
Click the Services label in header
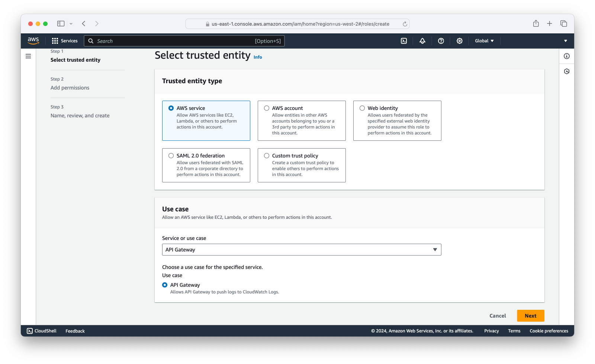[x=69, y=41]
